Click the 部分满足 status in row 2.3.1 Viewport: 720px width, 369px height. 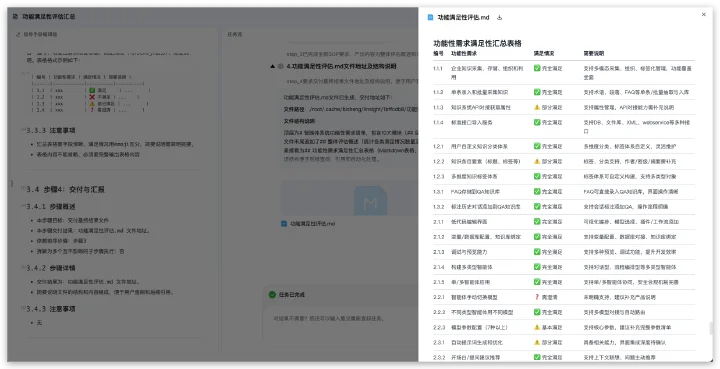pos(548,342)
